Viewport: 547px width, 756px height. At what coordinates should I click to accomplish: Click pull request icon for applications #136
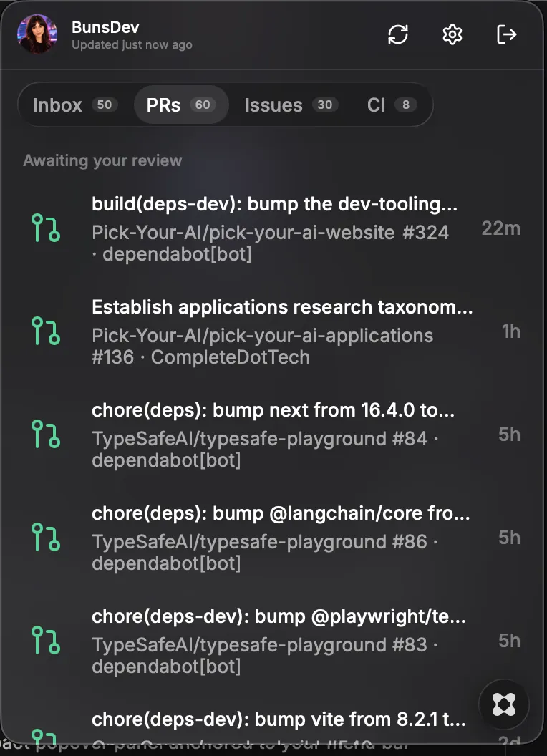[45, 331]
